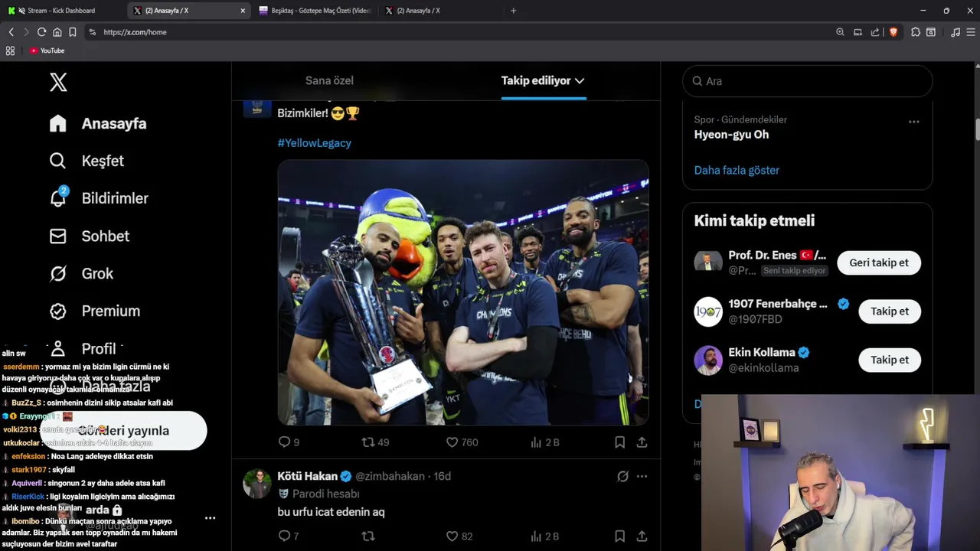Go forward in browser history
The width and height of the screenshot is (980, 551).
pos(25,32)
